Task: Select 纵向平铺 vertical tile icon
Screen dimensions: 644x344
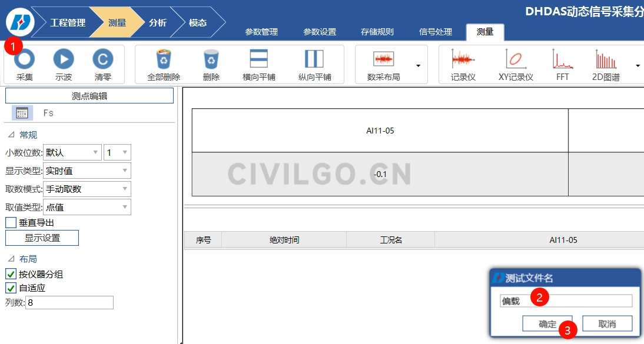Action: [x=314, y=59]
